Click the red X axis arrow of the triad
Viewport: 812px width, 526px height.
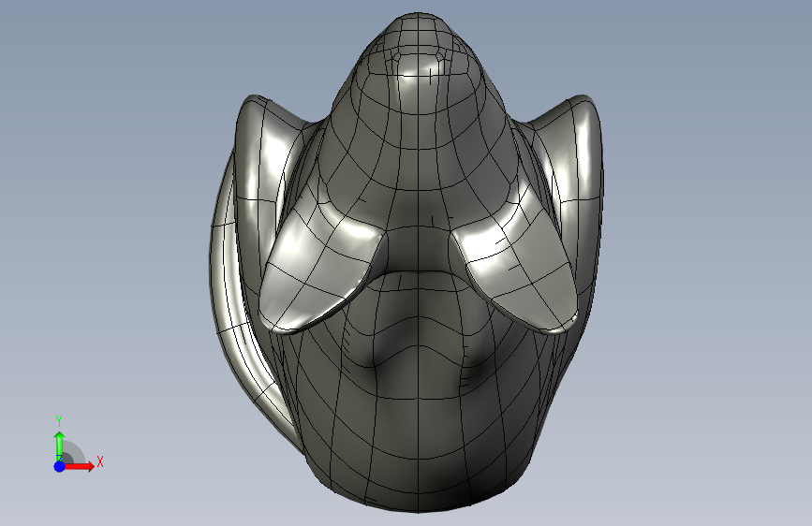click(79, 466)
